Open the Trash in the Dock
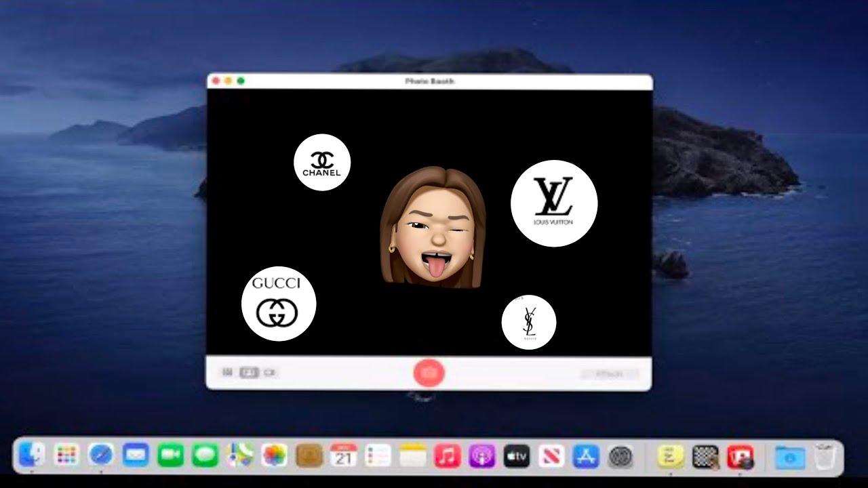Viewport: 868px width, 488px height. (x=825, y=455)
